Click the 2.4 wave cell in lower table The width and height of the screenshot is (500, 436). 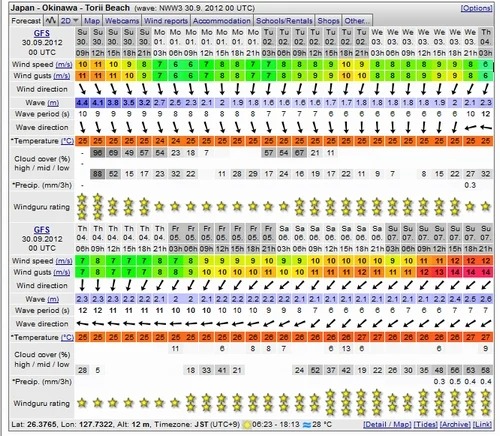455,299
